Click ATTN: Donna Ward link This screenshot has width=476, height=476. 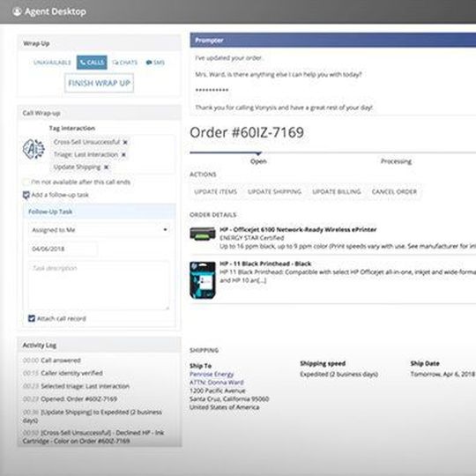pos(217,383)
